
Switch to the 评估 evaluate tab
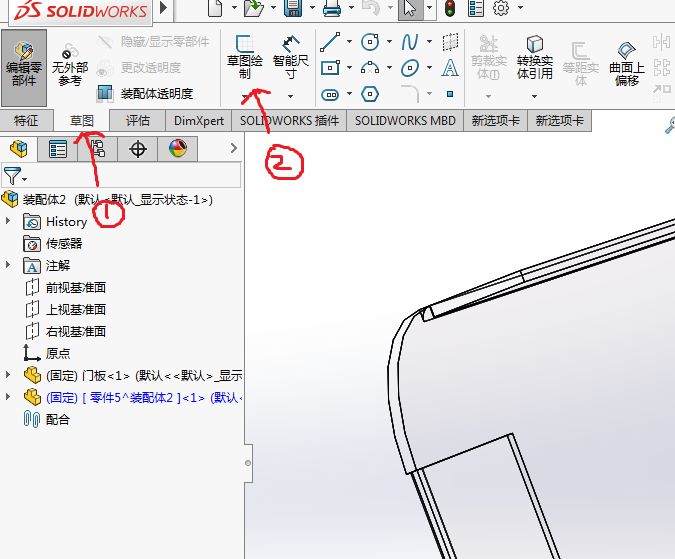[x=137, y=120]
